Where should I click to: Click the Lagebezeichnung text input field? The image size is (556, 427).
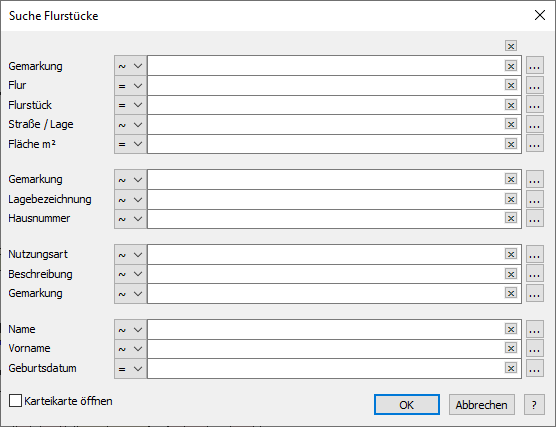[x=326, y=199]
